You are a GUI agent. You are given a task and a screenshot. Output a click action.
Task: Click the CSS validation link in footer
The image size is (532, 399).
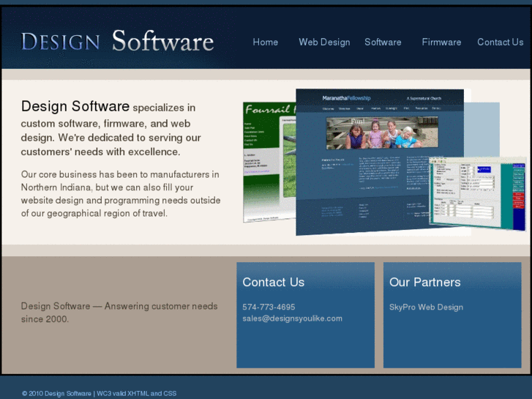(170, 394)
